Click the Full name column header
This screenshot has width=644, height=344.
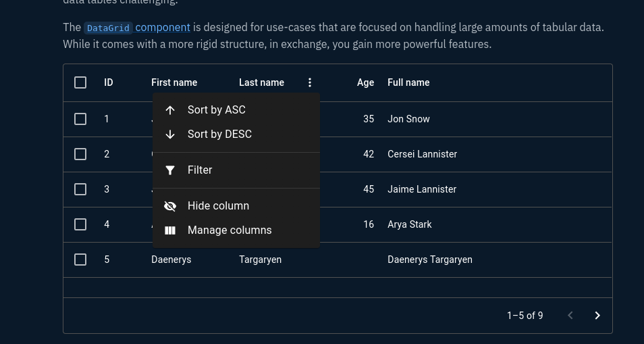(x=408, y=82)
